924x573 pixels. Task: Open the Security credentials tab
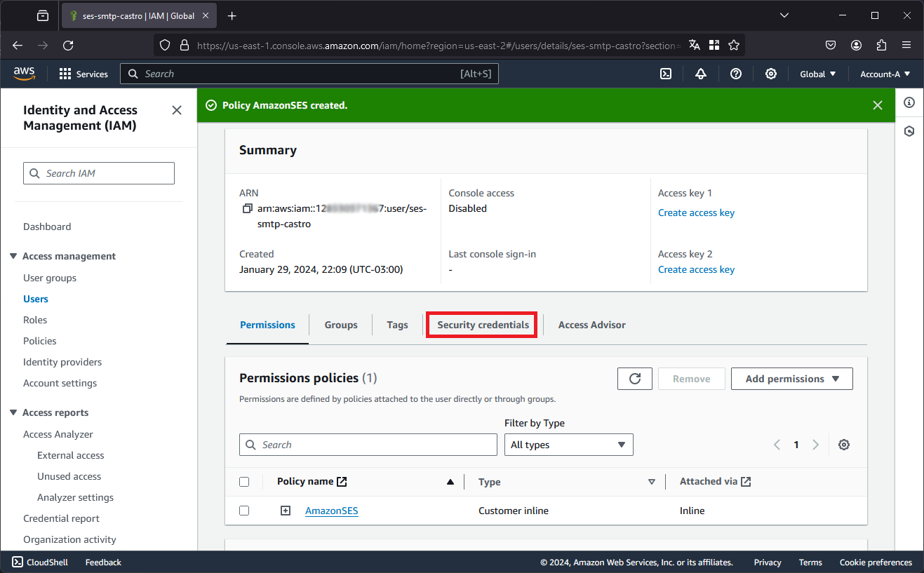tap(483, 325)
